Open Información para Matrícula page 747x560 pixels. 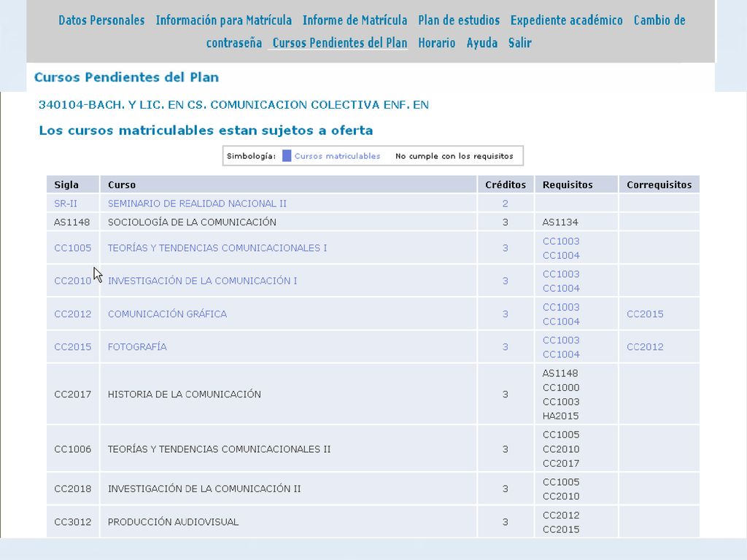[x=223, y=20]
